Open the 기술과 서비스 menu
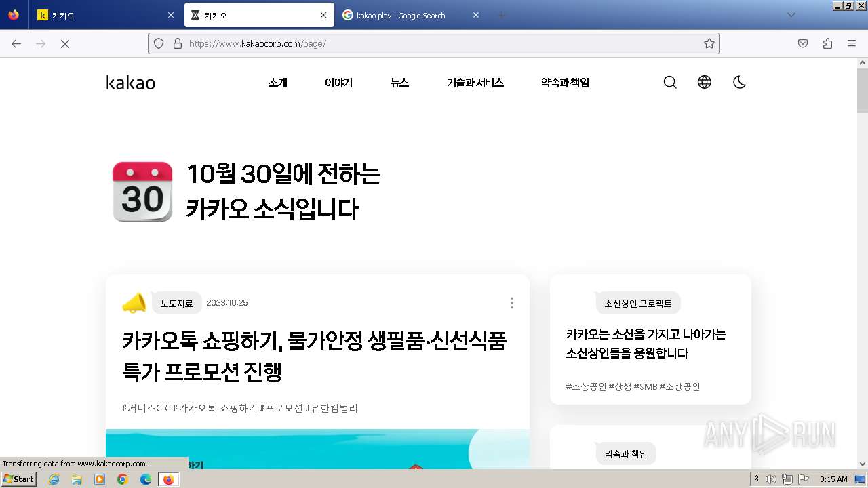The image size is (868, 488). coord(475,83)
